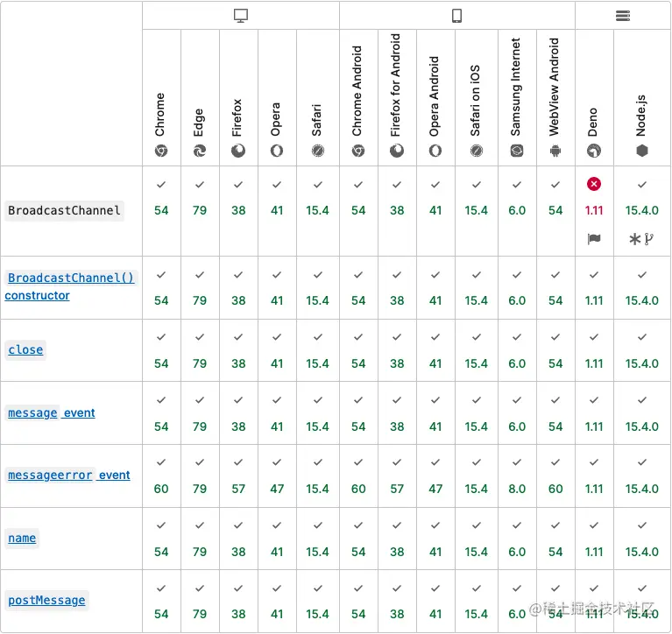Expand Node.js 15.4.0 cell in BroadcastChannel row

tap(642, 210)
